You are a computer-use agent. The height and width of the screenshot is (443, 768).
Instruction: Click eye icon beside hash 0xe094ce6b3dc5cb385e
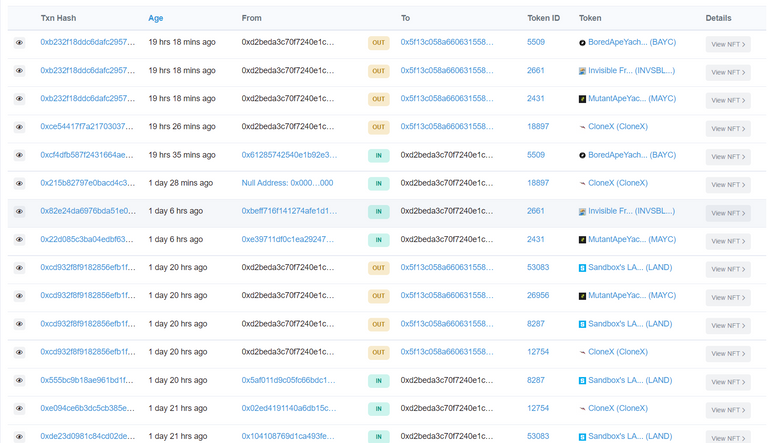(x=19, y=408)
